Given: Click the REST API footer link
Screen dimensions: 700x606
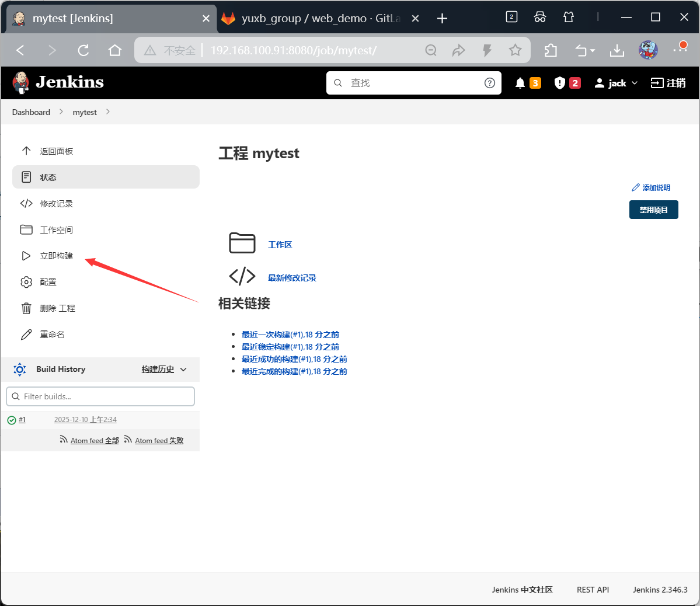Looking at the screenshot, I should [593, 590].
